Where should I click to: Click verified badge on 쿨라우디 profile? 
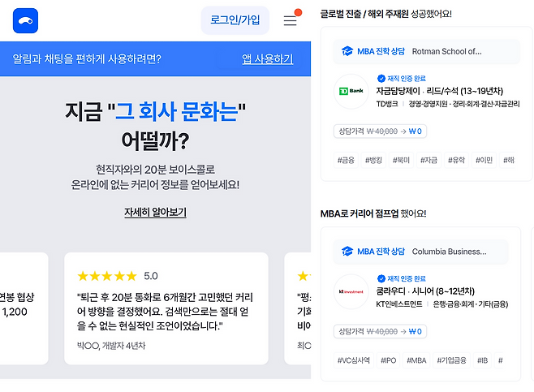point(381,278)
